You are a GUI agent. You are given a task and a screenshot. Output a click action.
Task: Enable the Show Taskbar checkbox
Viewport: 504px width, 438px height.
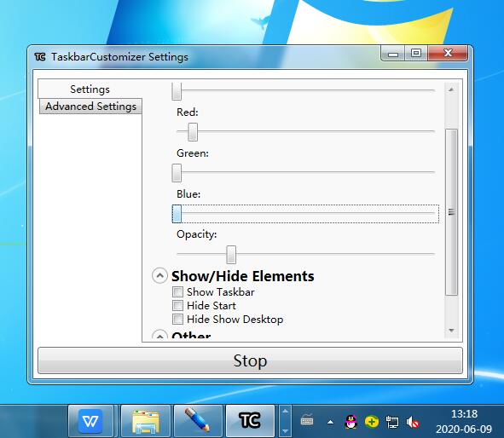177,292
